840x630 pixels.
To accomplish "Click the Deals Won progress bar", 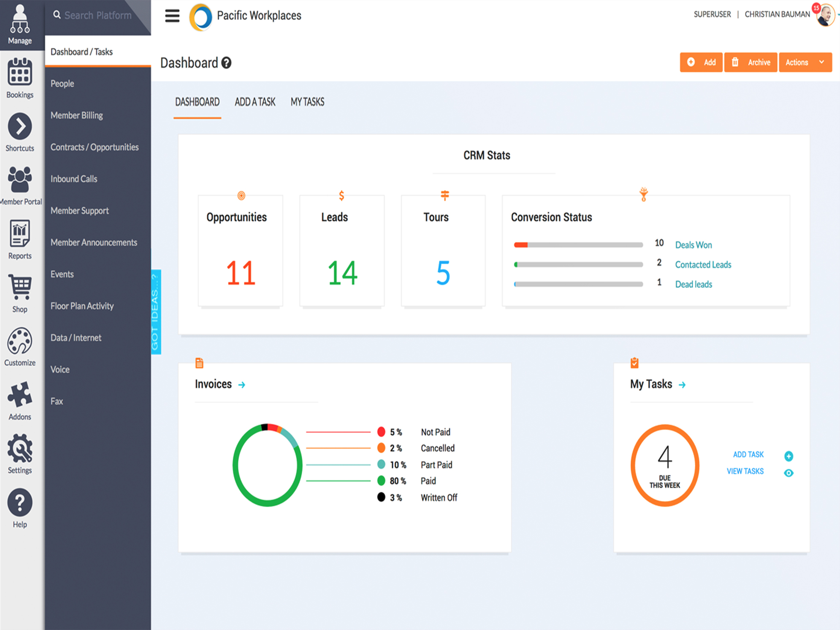I will click(x=578, y=245).
